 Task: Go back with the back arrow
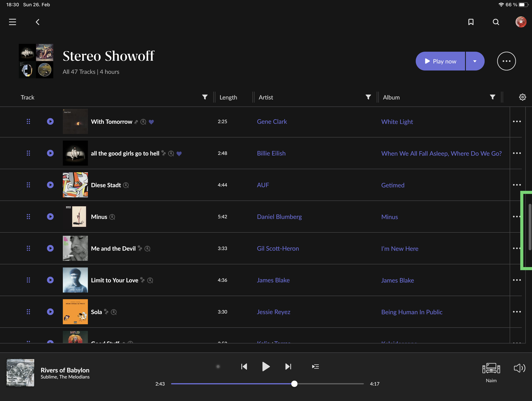coord(38,22)
